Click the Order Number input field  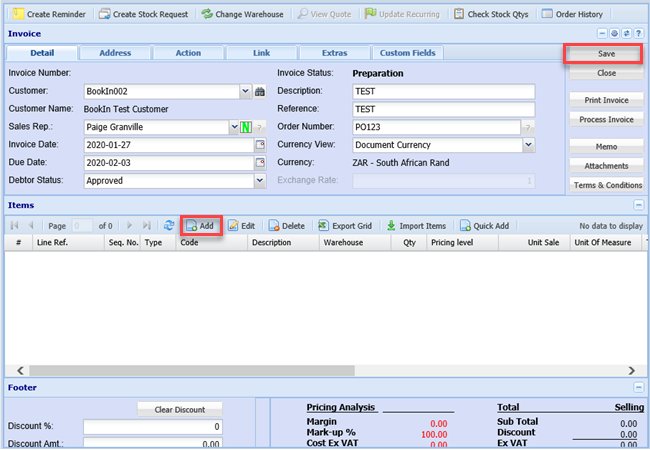tap(436, 127)
